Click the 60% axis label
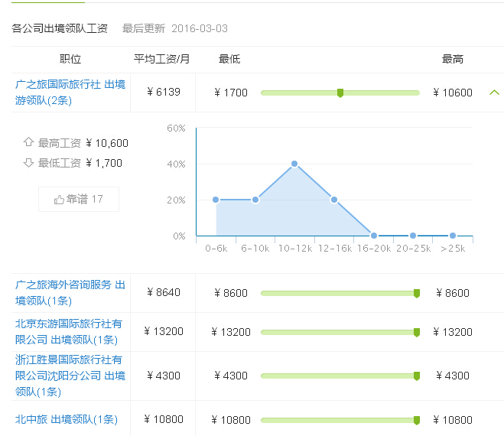Viewport: 504px width, 436px height. 176,129
